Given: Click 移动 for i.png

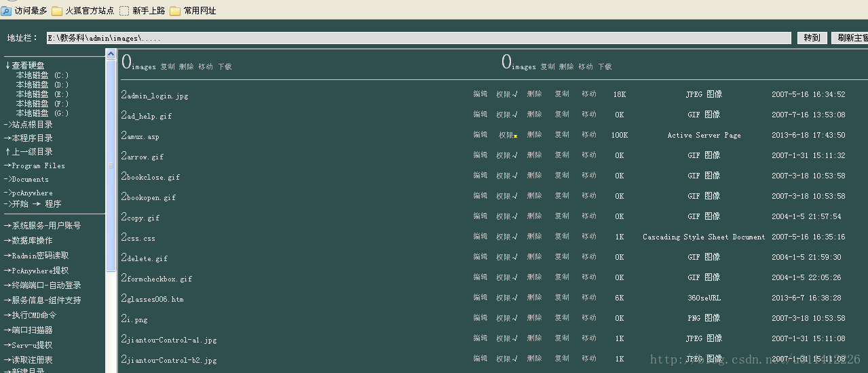Looking at the screenshot, I should (x=589, y=318).
